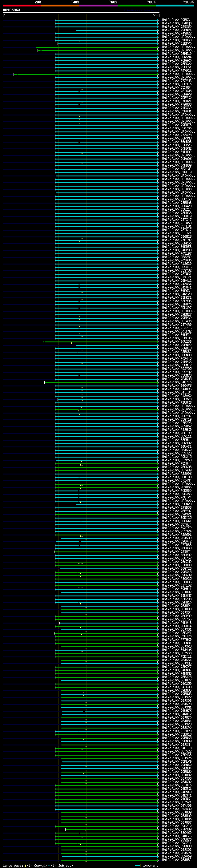
Task: Select hit label UniRef100_A9V921
Action: click(x=177, y=71)
